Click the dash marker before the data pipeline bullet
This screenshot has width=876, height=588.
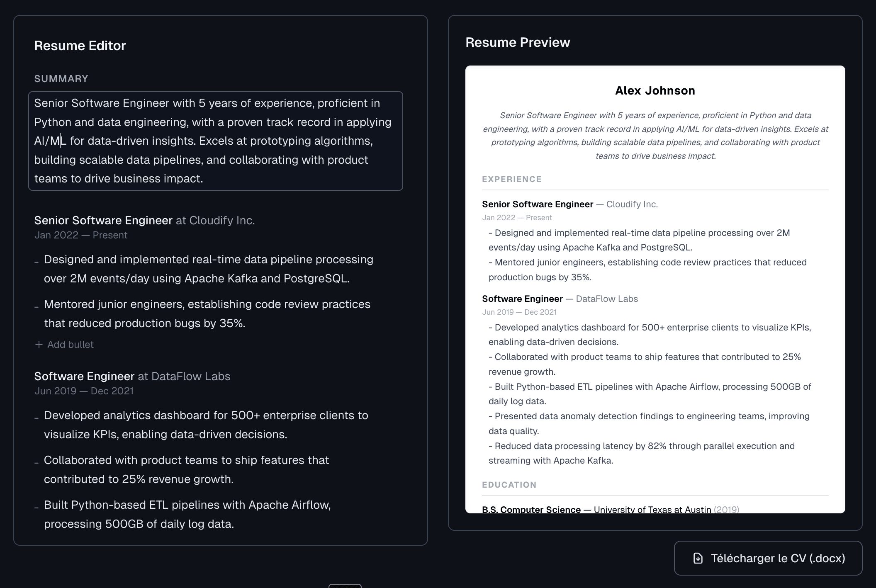point(37,261)
